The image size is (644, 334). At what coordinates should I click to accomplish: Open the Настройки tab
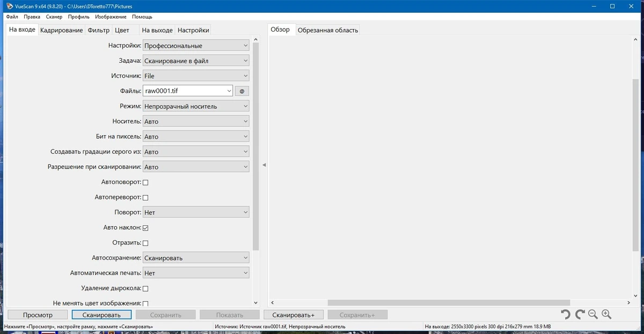click(x=193, y=30)
